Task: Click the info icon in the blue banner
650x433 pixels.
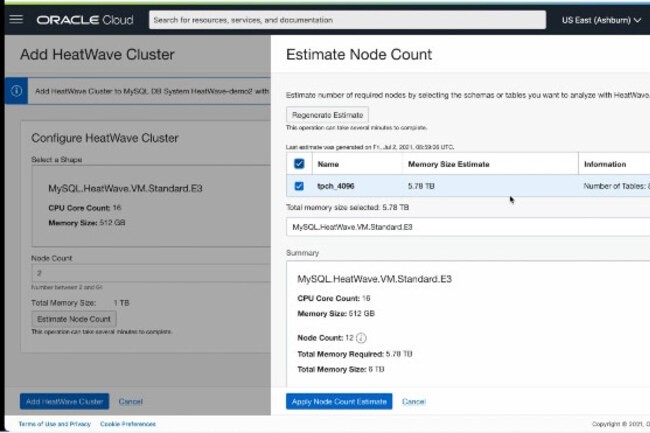Action: [x=17, y=91]
